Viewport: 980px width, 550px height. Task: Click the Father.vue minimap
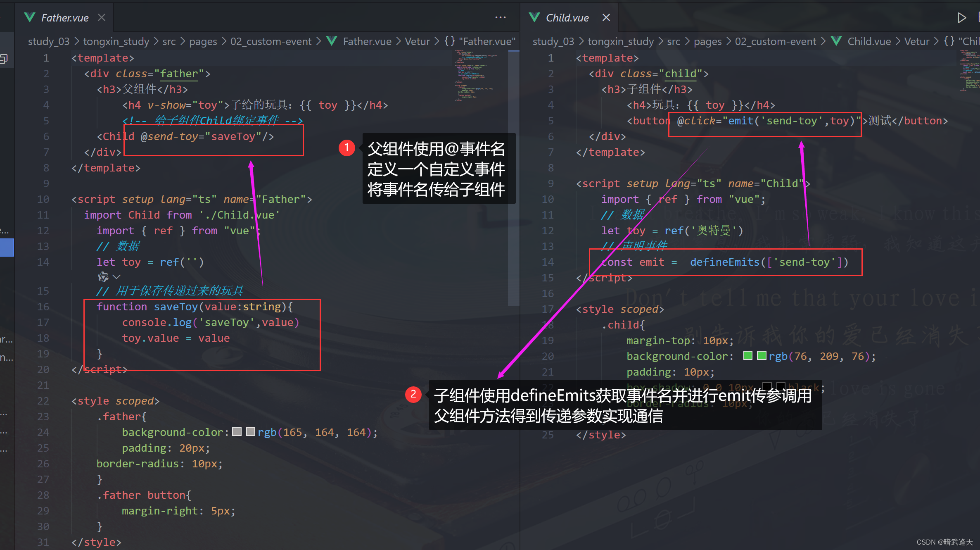479,75
